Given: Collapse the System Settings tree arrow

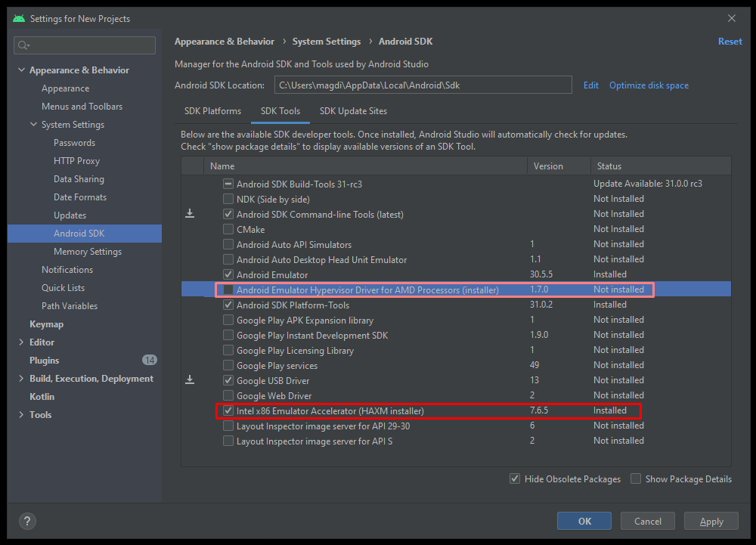Looking at the screenshot, I should click(x=33, y=124).
